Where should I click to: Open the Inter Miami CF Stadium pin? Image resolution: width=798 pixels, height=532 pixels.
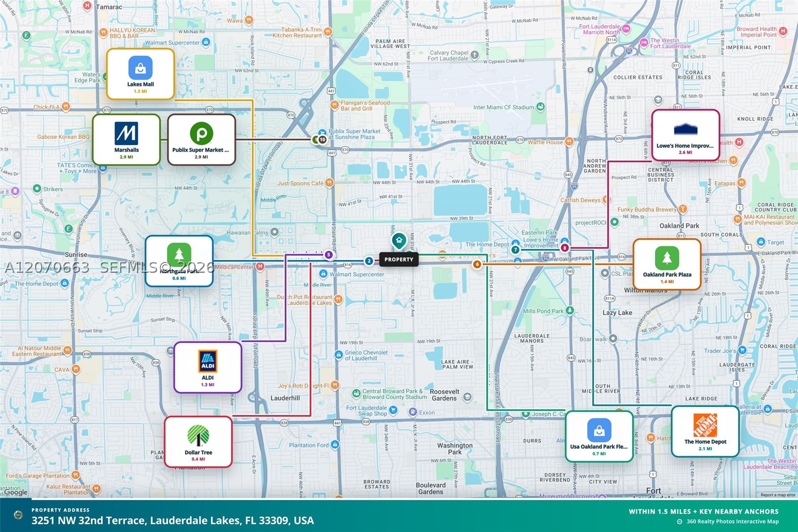pos(541,107)
